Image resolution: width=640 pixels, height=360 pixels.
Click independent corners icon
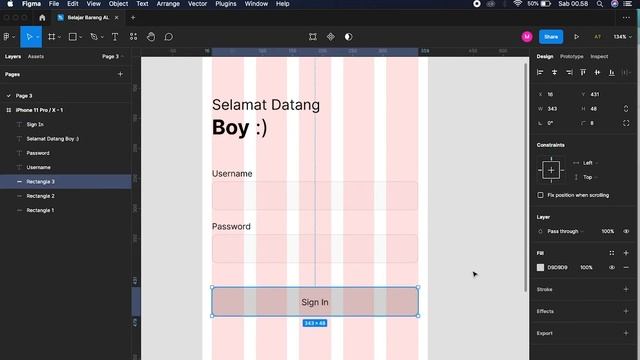(626, 123)
